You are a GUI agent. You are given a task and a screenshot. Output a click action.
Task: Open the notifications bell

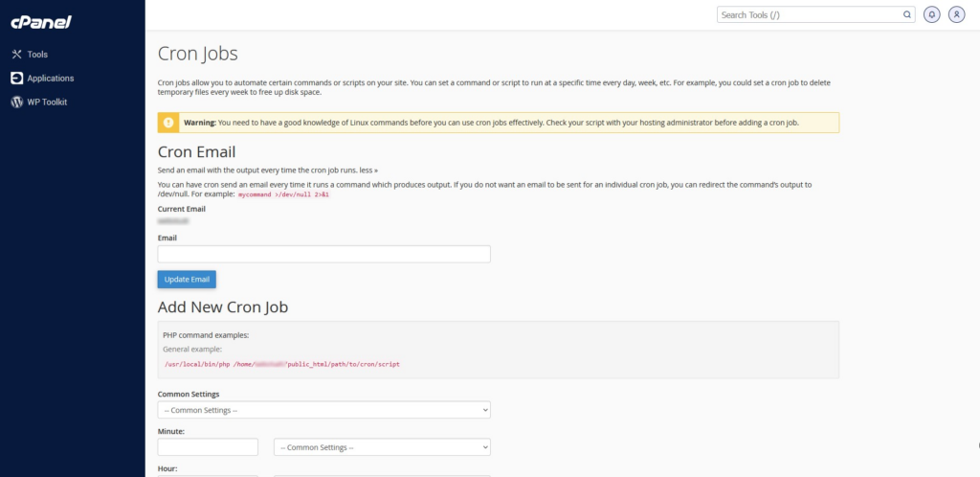932,15
